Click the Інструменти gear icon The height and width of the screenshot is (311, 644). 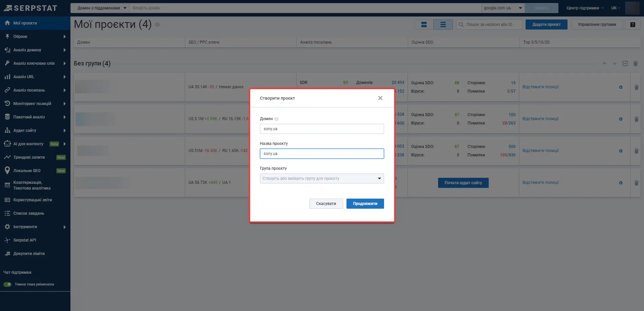pos(7,227)
